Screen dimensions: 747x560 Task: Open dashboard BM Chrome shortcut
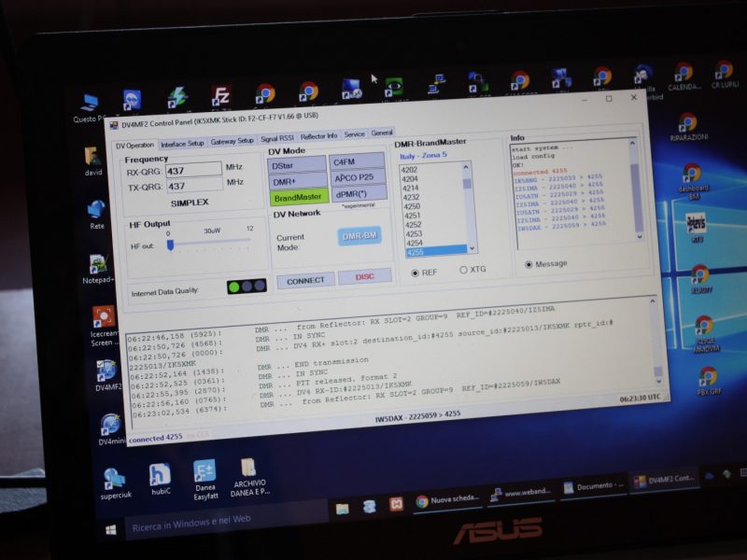(x=693, y=181)
